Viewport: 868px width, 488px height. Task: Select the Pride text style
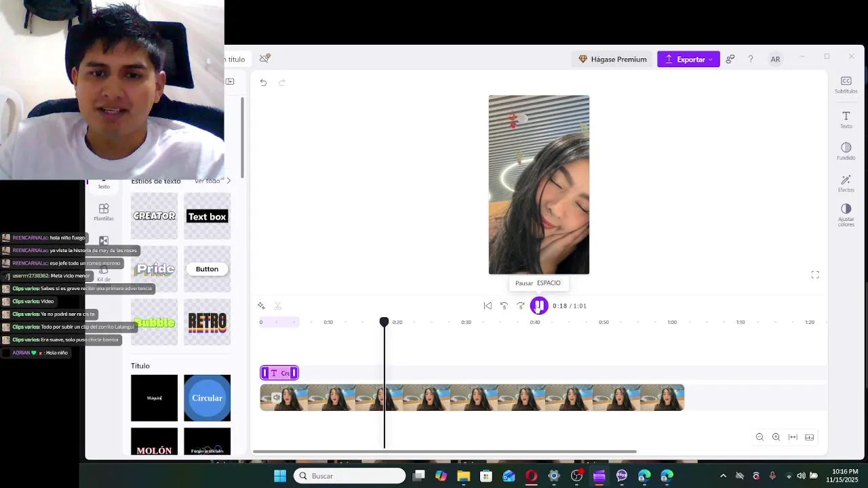click(154, 269)
